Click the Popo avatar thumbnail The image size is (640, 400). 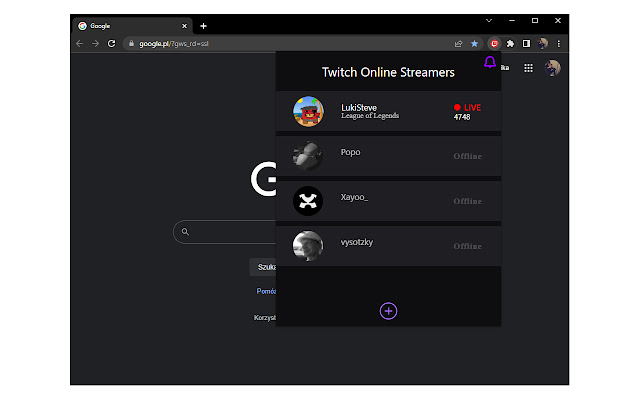coord(308,156)
